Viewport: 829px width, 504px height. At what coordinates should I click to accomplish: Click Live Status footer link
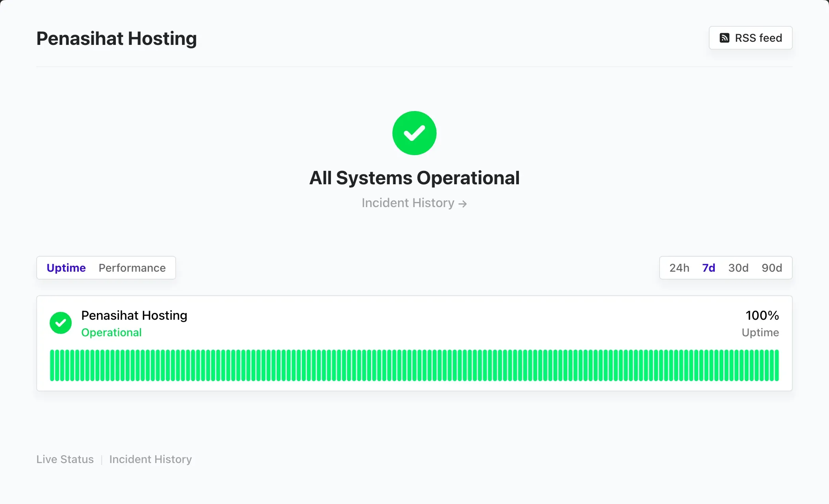coord(65,459)
